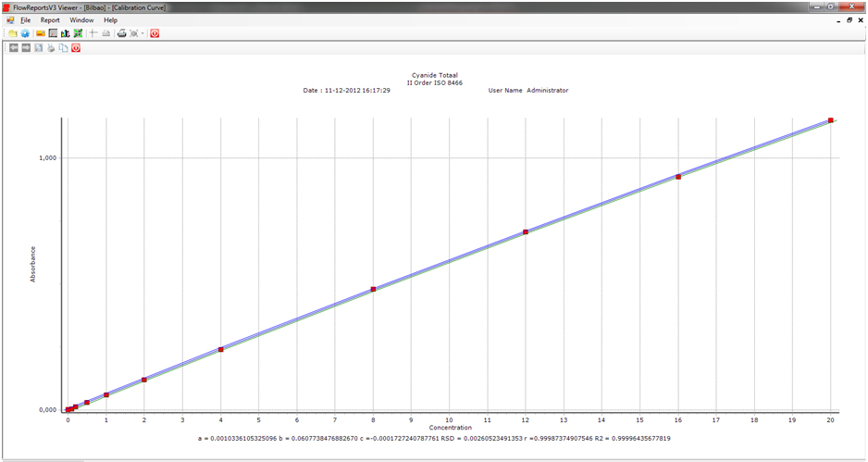Open the Window menu

[81, 19]
